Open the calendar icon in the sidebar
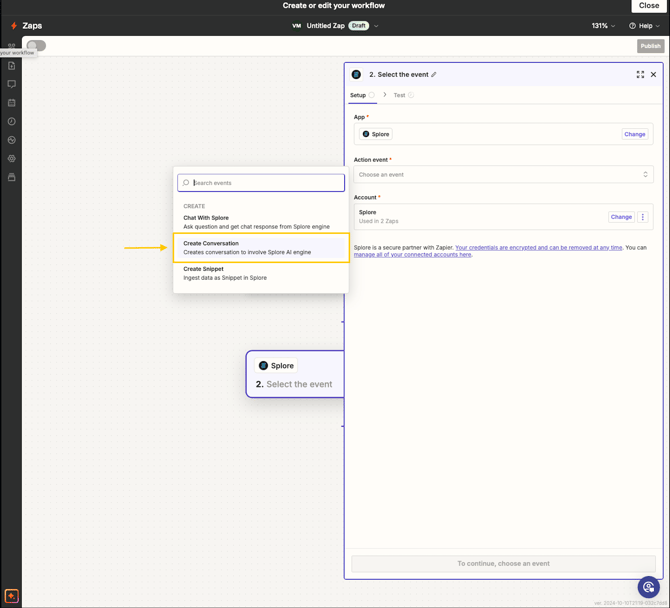 tap(12, 103)
